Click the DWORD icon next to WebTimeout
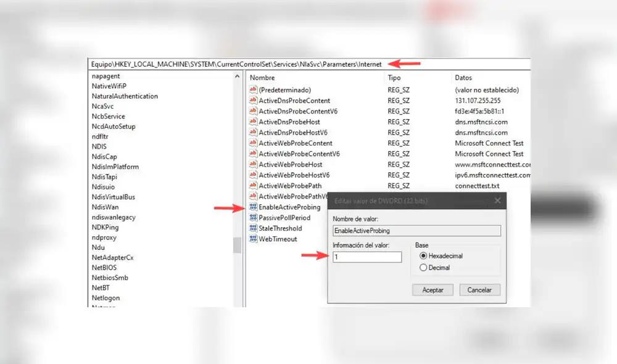The width and height of the screenshot is (617, 364). (x=252, y=239)
